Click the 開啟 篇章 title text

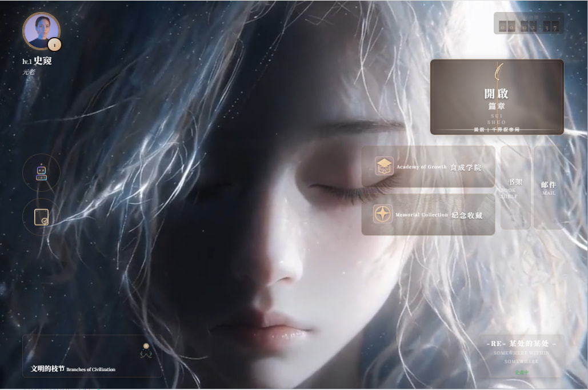tap(497, 99)
